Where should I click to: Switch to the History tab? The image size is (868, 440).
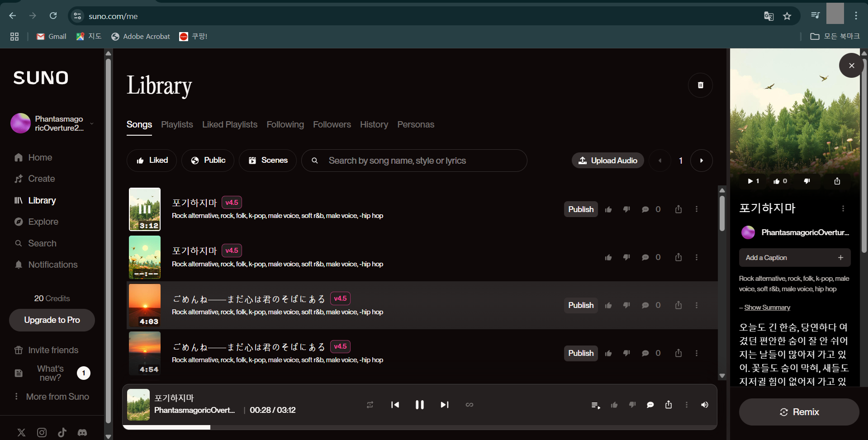374,124
